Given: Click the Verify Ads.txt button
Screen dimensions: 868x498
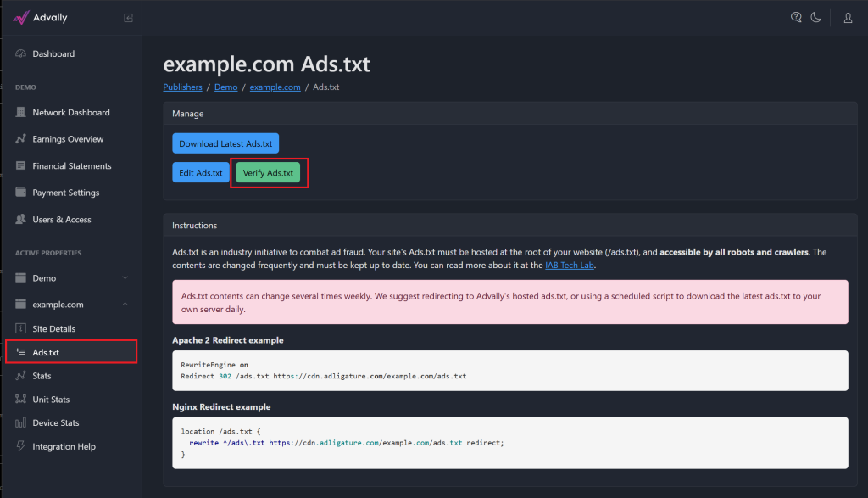Looking at the screenshot, I should point(268,173).
